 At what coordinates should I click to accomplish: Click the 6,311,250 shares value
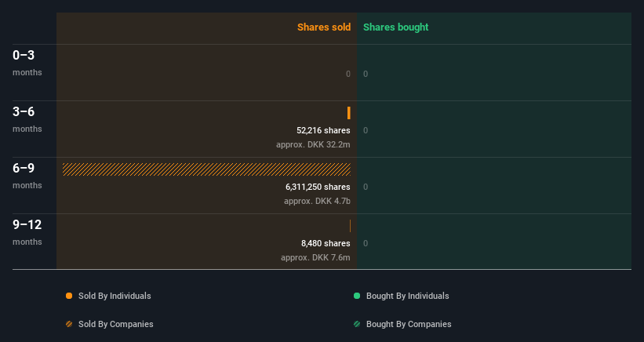[318, 187]
